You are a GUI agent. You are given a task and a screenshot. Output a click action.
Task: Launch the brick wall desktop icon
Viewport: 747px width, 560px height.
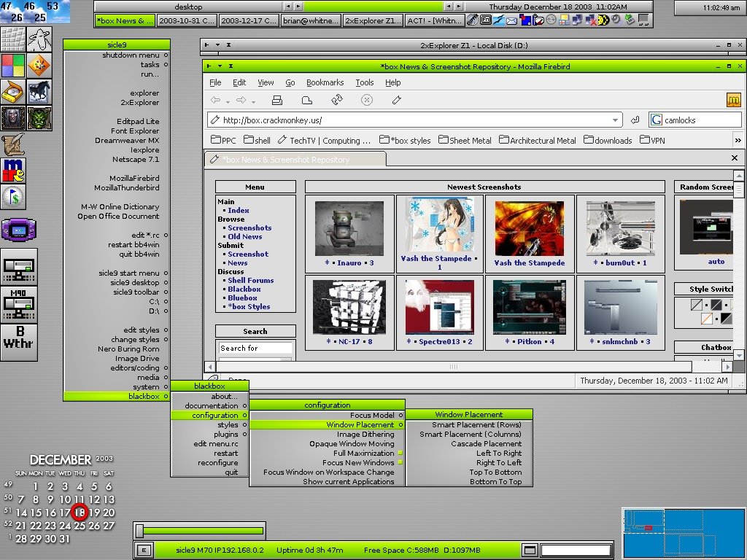coord(13,39)
